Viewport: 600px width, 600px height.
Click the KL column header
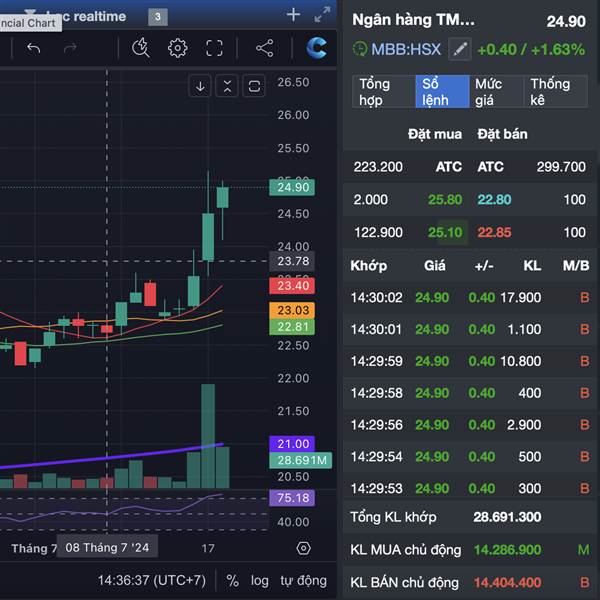click(532, 266)
